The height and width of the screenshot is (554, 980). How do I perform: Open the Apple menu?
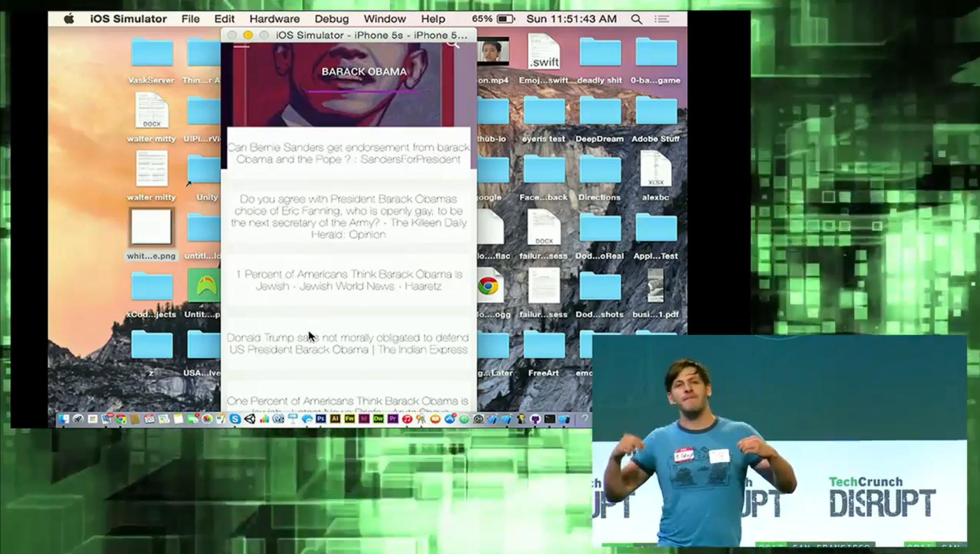tap(69, 19)
